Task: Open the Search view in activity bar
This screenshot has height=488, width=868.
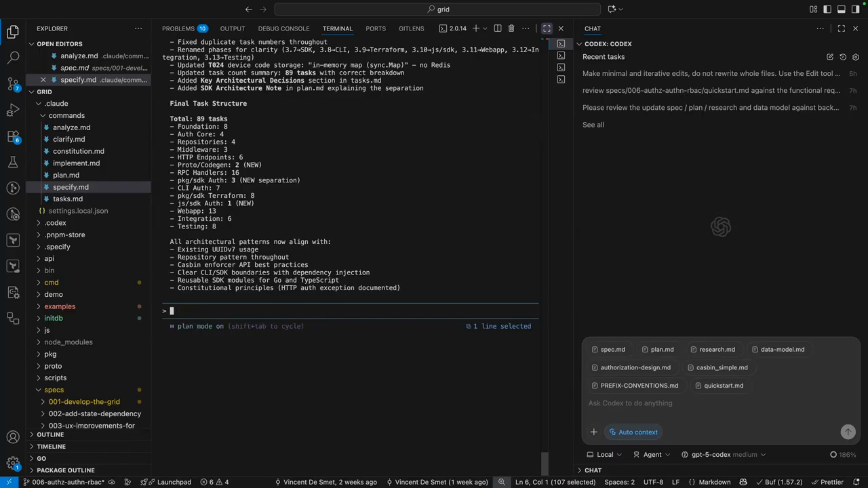Action: click(13, 58)
